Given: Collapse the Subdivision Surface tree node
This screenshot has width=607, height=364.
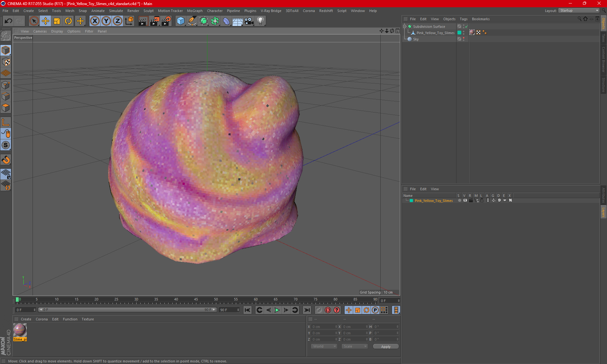Looking at the screenshot, I should (405, 27).
